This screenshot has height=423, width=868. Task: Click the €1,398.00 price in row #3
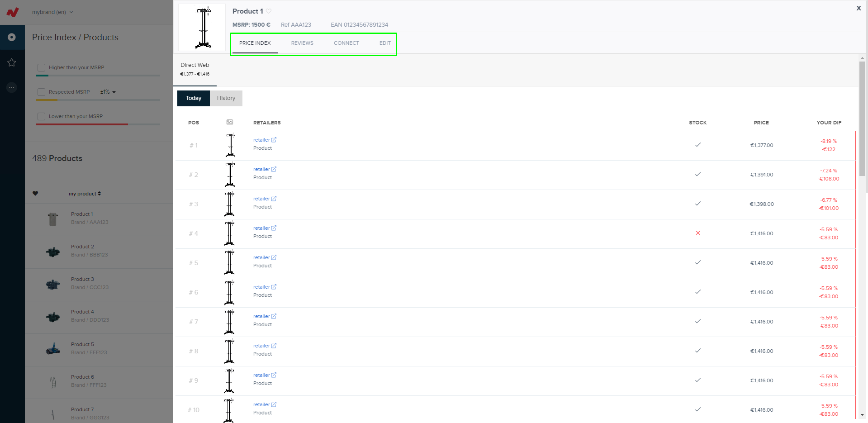click(x=762, y=204)
